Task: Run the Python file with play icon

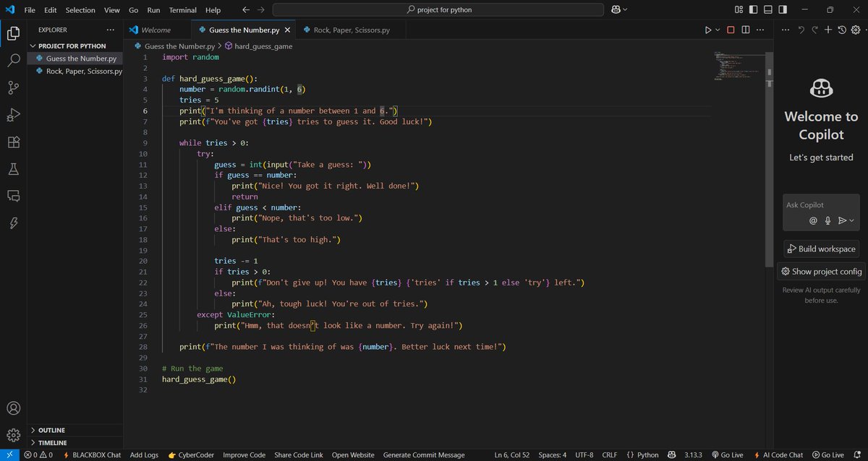Action: 708,30
